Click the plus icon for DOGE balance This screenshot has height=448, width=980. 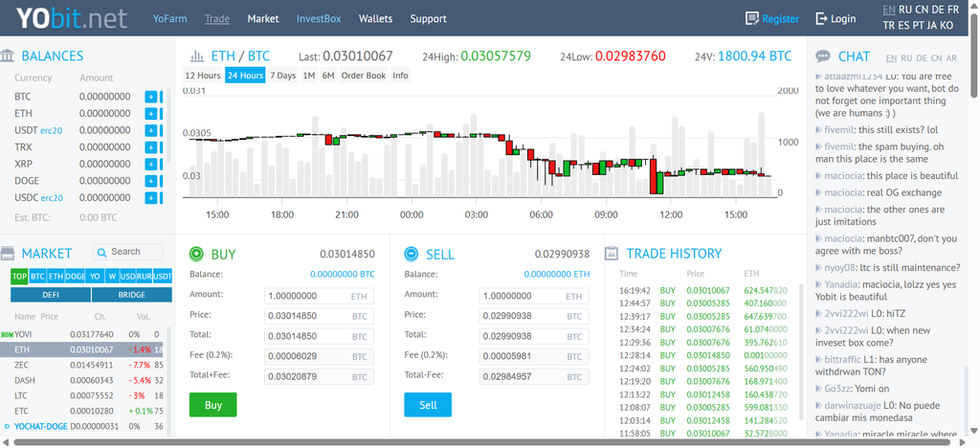point(150,181)
